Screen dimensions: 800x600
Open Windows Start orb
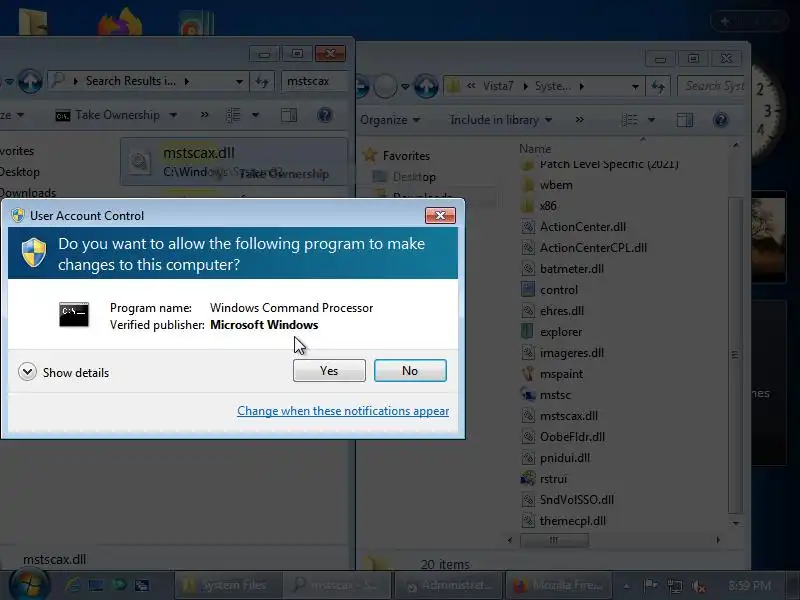[x=29, y=585]
